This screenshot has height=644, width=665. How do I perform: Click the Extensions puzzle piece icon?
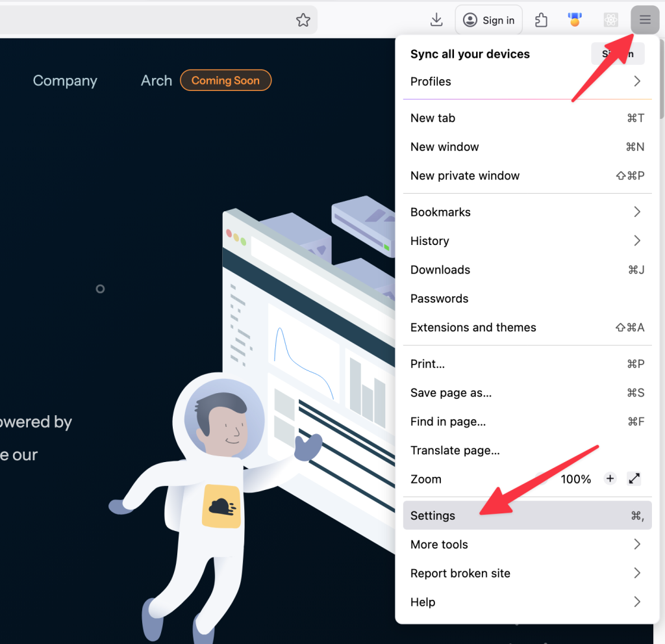coord(541,20)
